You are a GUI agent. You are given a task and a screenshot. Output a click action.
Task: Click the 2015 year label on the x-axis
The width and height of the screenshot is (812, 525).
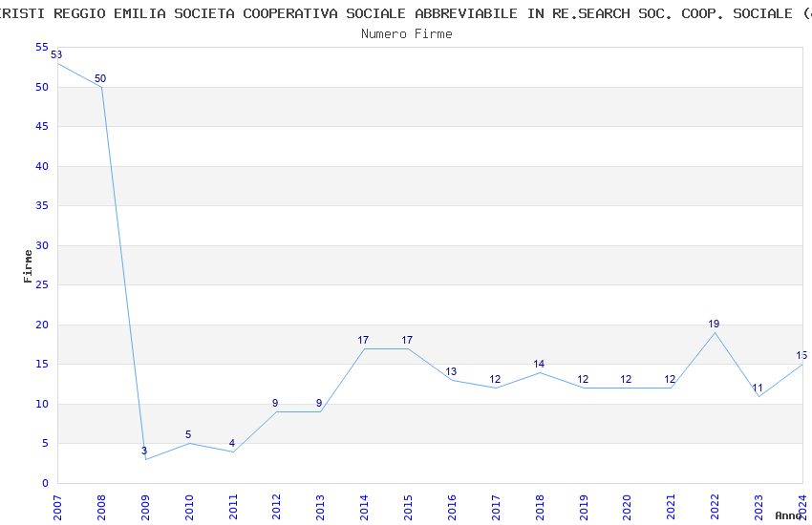click(408, 508)
